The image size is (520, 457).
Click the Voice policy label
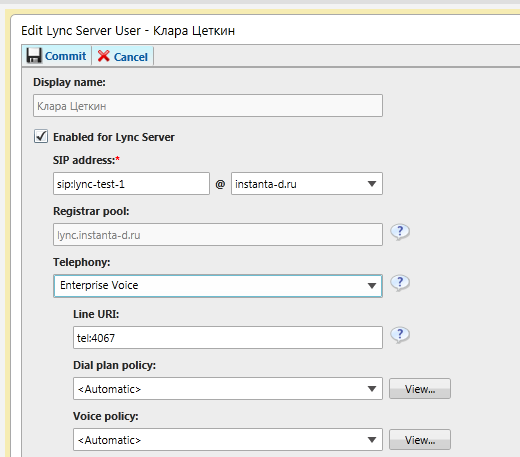click(106, 416)
